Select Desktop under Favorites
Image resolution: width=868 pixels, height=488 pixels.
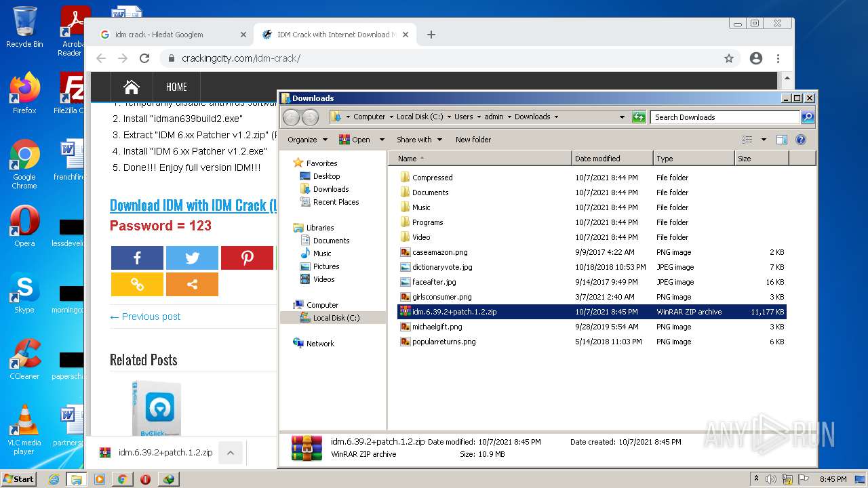click(x=326, y=176)
